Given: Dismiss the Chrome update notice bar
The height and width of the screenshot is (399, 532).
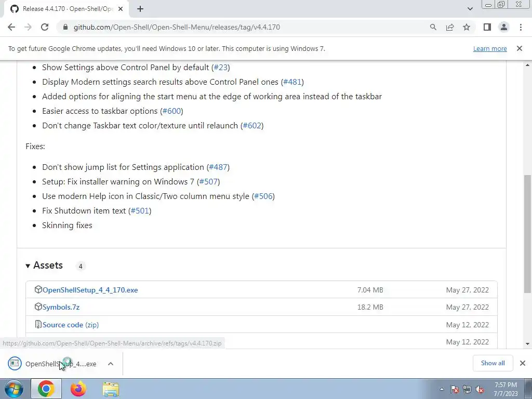Looking at the screenshot, I should coord(520,48).
